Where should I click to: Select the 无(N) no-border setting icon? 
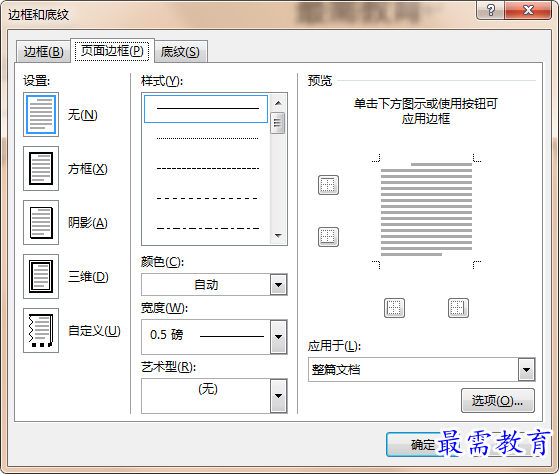coord(41,114)
